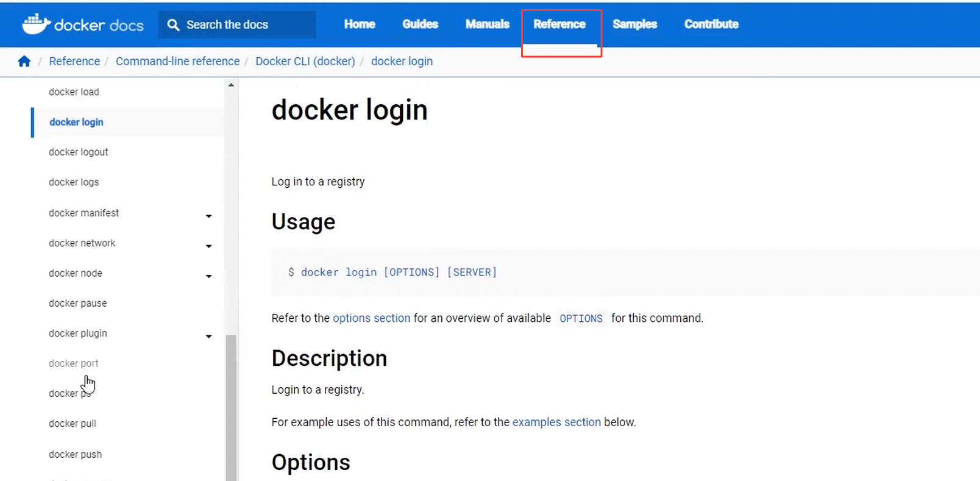Image resolution: width=980 pixels, height=481 pixels.
Task: Select docker load in sidebar
Action: (x=74, y=91)
